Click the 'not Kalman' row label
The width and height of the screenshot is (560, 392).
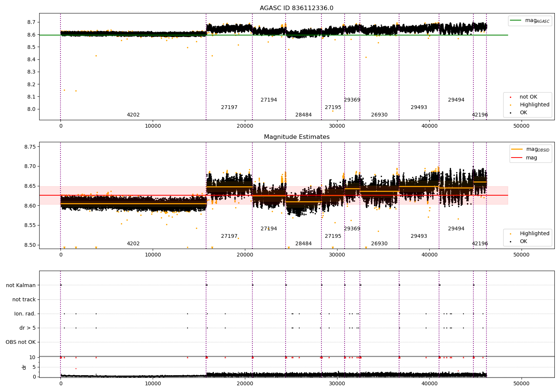pyautogui.click(x=21, y=285)
